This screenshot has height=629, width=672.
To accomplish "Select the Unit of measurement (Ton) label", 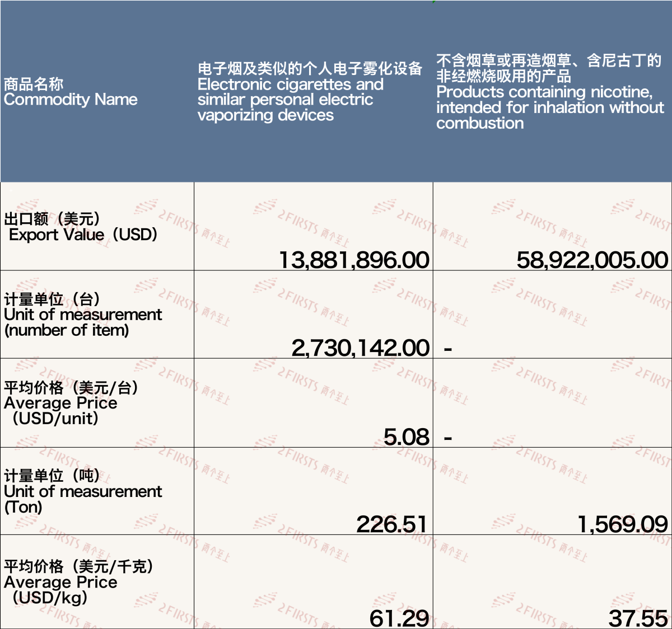I will point(83,491).
